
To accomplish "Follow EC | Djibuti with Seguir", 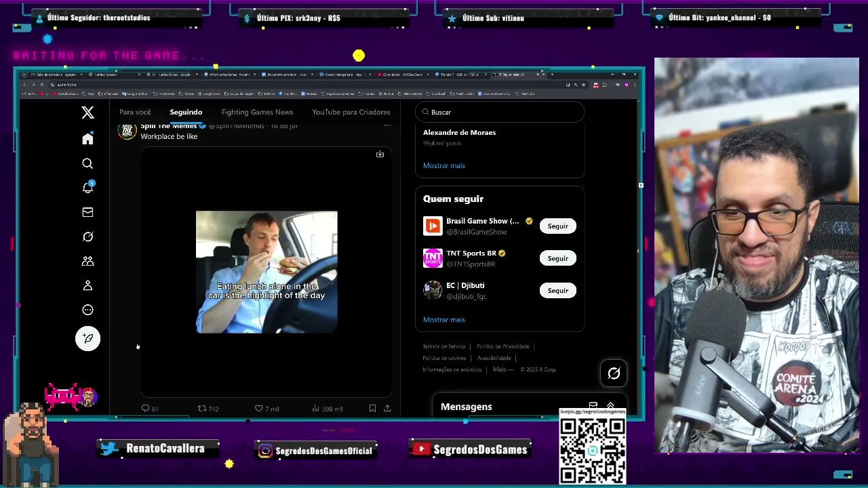I will [x=557, y=290].
